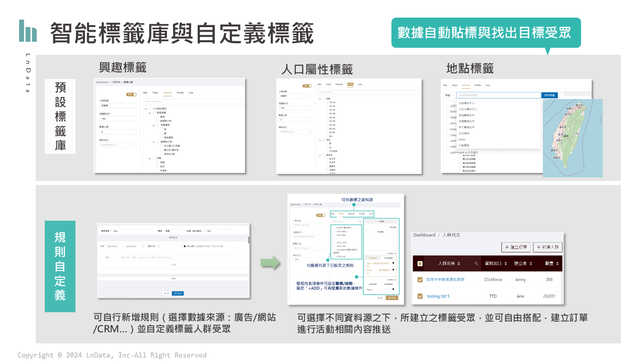Click 確定套用 in the custom rule form
Image resolution: width=644 pixels, height=362 pixels.
pyautogui.click(x=178, y=294)
